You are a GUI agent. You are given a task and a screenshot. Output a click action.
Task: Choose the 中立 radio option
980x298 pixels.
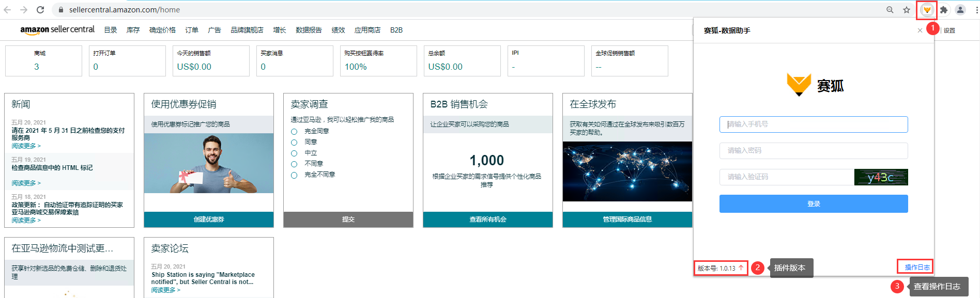coord(294,153)
